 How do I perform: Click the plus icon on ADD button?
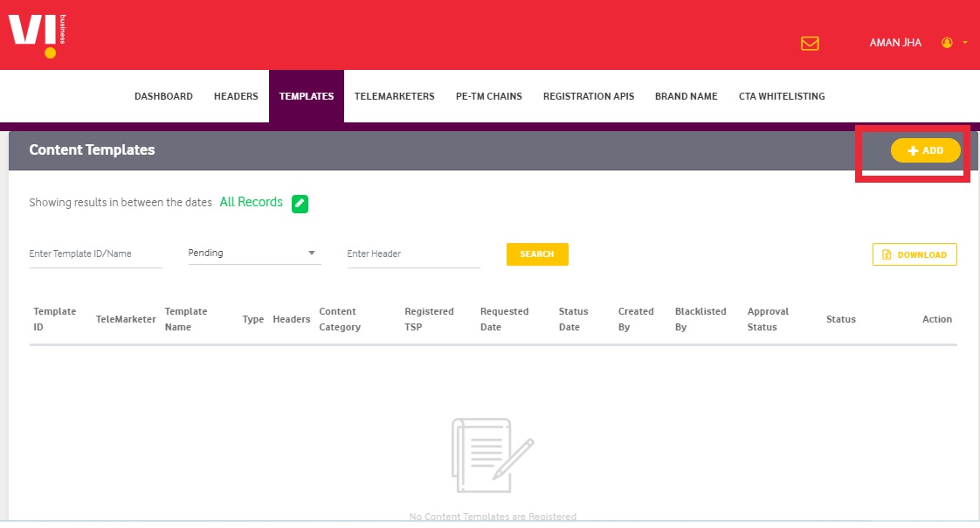point(914,150)
